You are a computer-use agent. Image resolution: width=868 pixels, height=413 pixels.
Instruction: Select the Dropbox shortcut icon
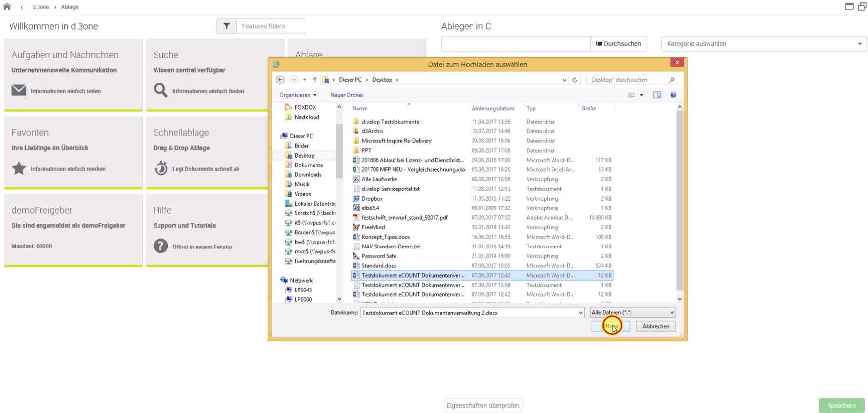click(x=356, y=198)
